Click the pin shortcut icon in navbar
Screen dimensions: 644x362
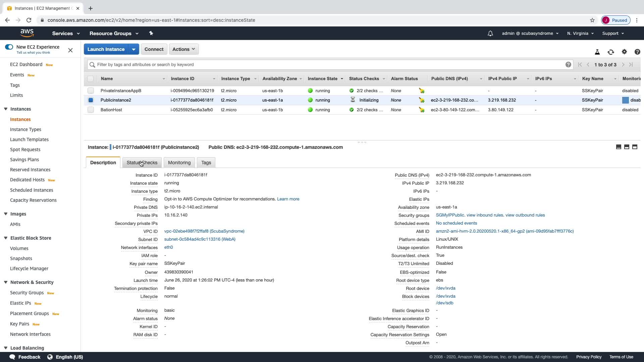pyautogui.click(x=151, y=33)
